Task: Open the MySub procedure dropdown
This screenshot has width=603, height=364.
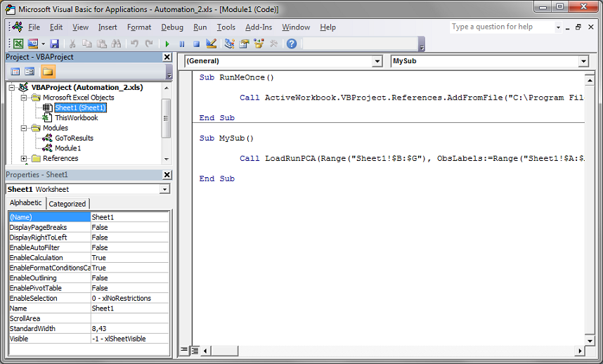Action: coord(583,62)
